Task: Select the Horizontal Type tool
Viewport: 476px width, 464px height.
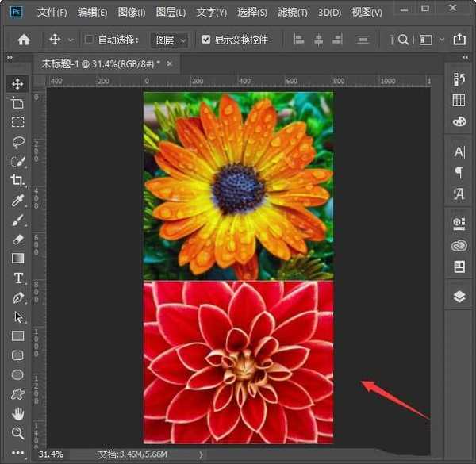Action: tap(17, 278)
